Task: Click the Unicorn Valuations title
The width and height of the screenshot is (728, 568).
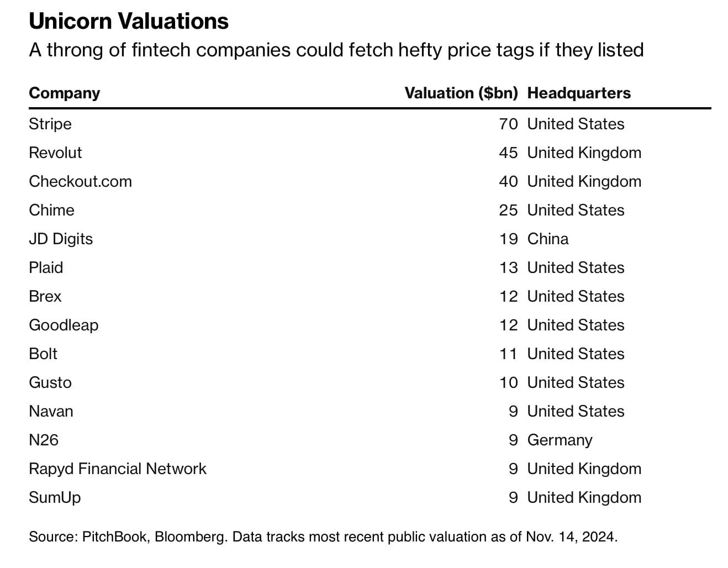Action: (129, 21)
